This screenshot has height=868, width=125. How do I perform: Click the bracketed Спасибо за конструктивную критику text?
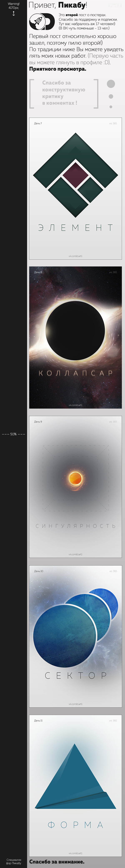63,93
